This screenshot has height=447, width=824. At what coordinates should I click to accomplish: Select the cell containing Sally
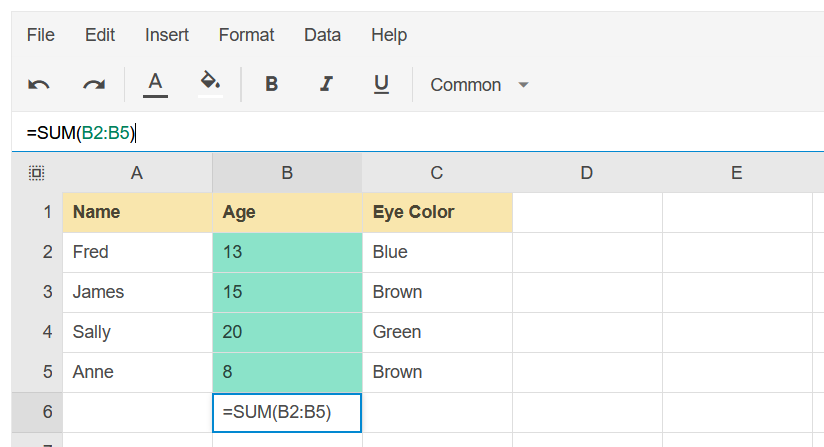pos(137,332)
